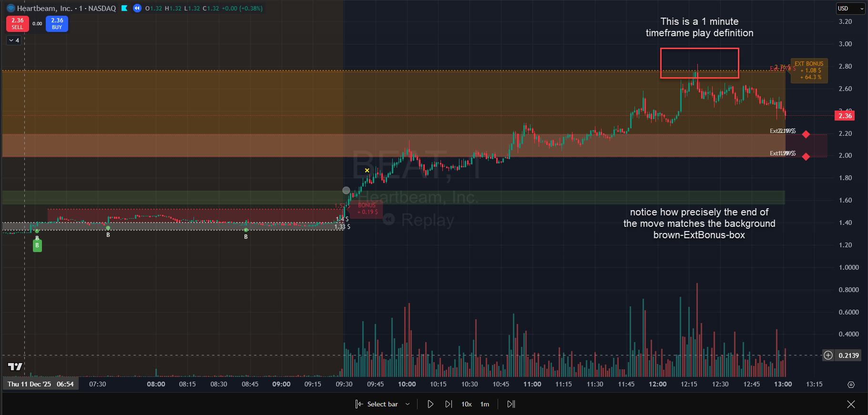
Task: Click the Heartbeam, Inc. symbol title
Action: click(44, 8)
